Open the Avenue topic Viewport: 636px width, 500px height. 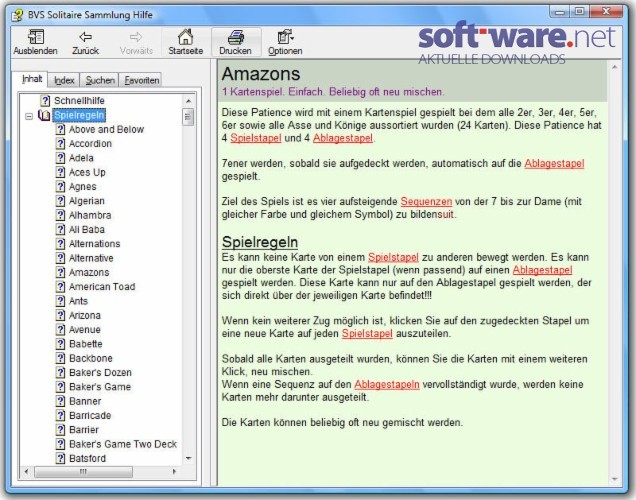(85, 330)
